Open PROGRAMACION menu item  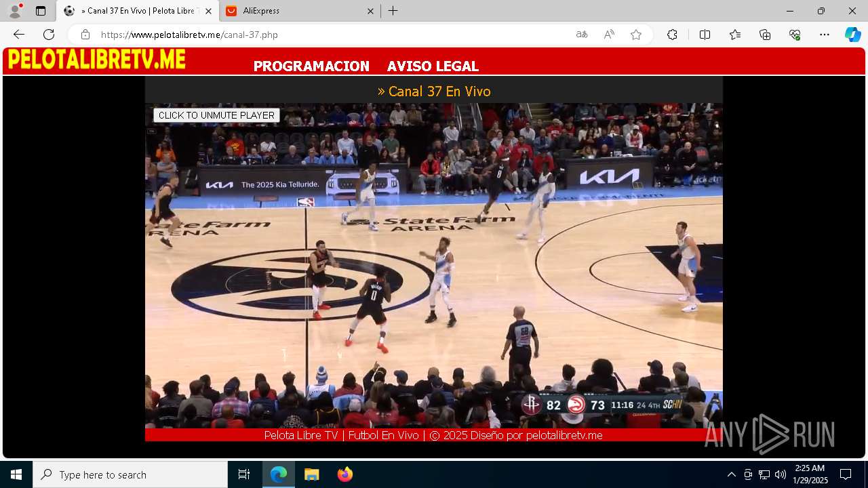tap(311, 66)
